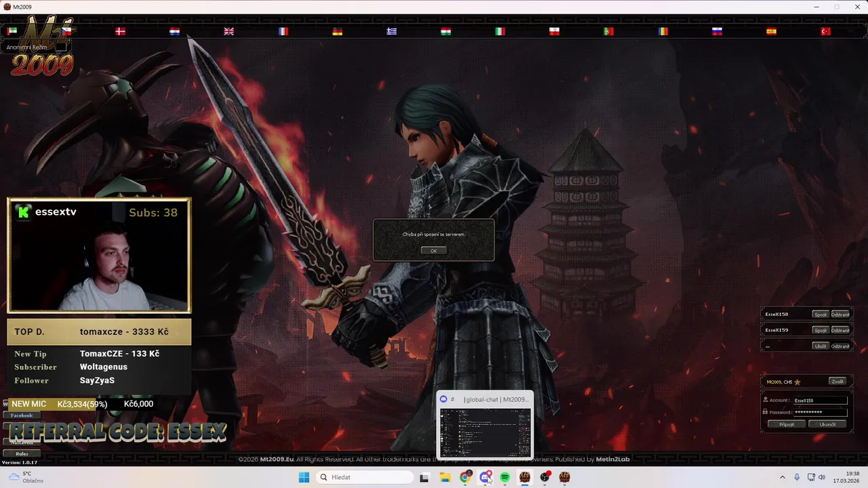This screenshot has width=868, height=488.
Task: Click the microphone icon in system tray
Action: click(x=797, y=477)
